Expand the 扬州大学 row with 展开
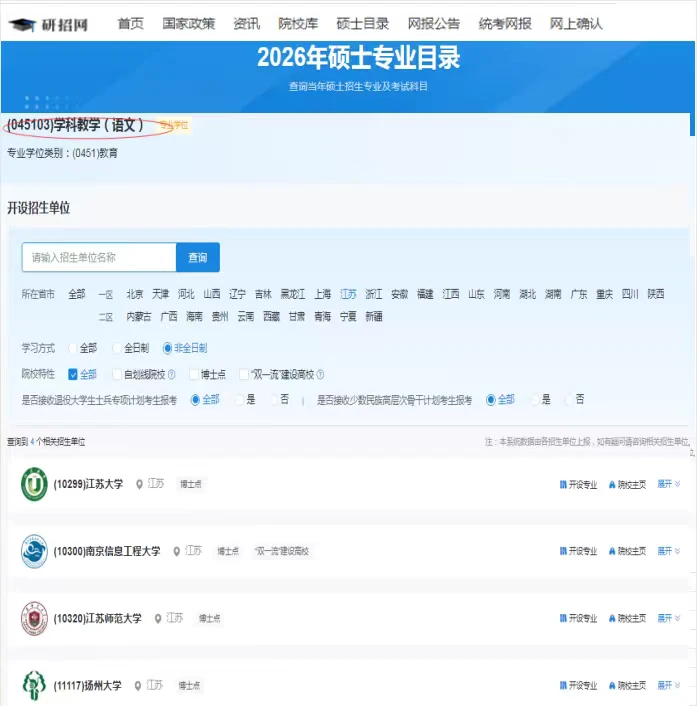Screen dimensions: 697x706 (x=669, y=685)
